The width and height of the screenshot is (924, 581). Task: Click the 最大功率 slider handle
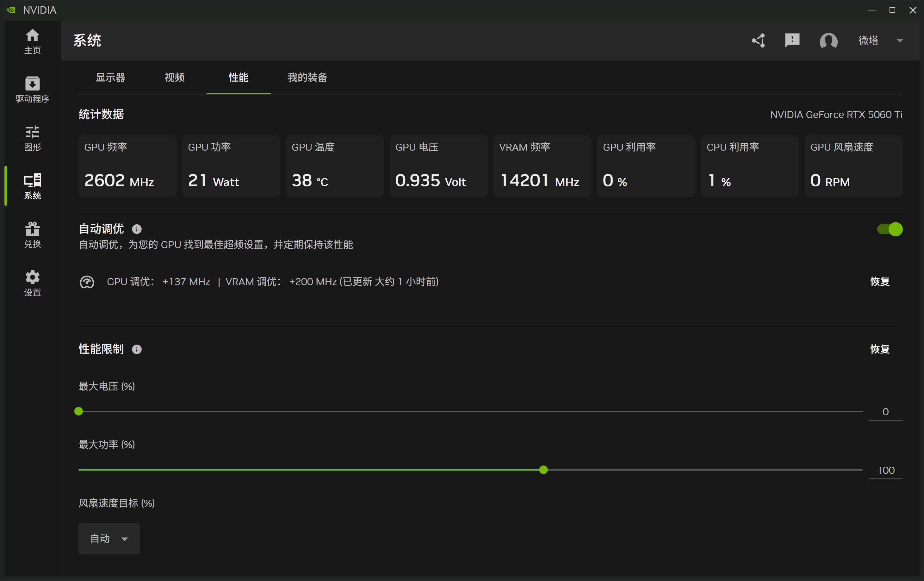tap(543, 470)
